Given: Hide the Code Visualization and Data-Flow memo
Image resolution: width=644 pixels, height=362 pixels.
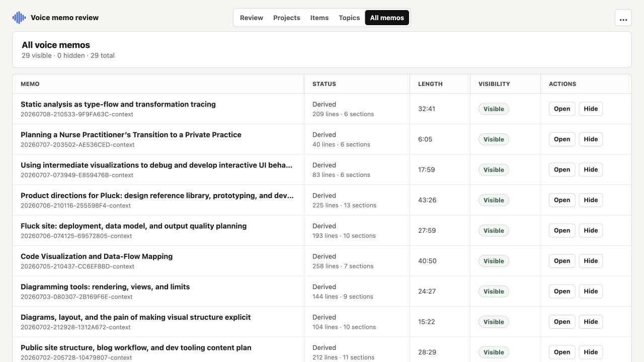Looking at the screenshot, I should (x=591, y=261).
